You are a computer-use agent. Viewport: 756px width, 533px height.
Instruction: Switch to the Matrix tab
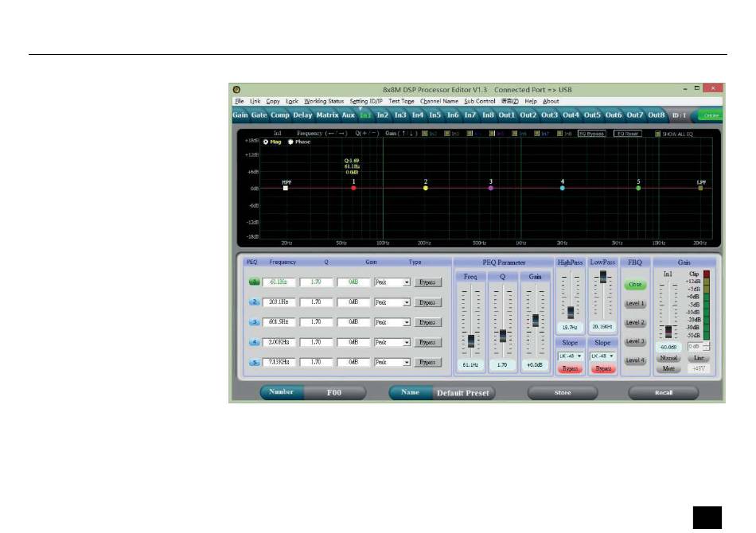[x=327, y=115]
